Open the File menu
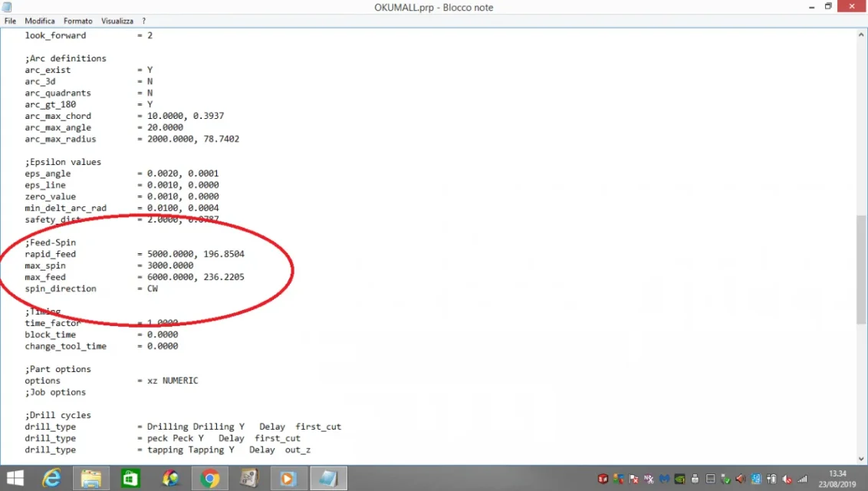Screen dimensions: 868x491 pyautogui.click(x=11, y=21)
